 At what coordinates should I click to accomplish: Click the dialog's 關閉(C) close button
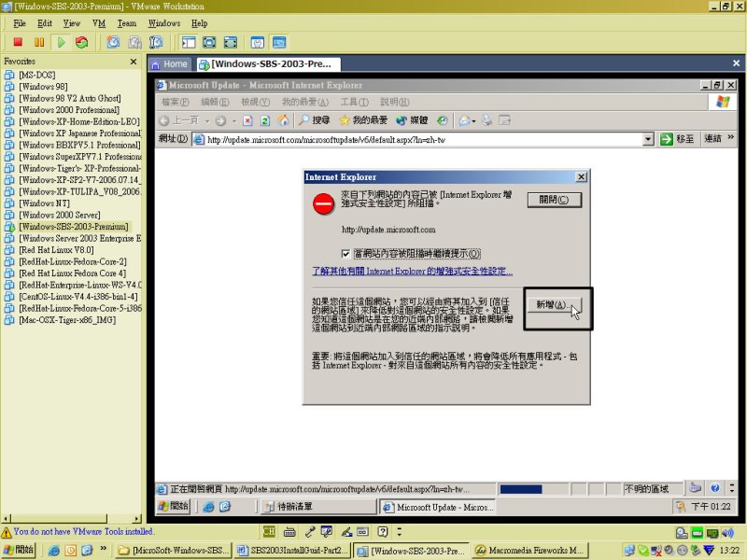554,200
